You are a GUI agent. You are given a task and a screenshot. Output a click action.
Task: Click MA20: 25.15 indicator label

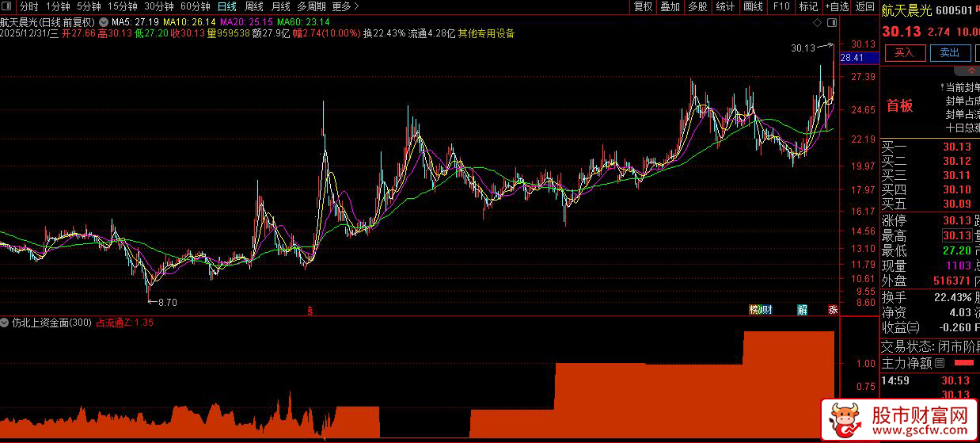[x=246, y=21]
